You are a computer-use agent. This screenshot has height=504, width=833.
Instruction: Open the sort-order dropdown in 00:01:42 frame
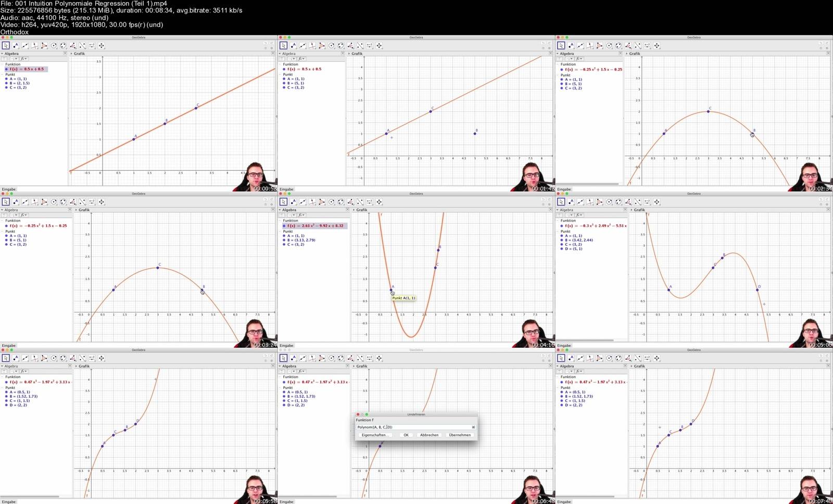pyautogui.click(x=293, y=59)
